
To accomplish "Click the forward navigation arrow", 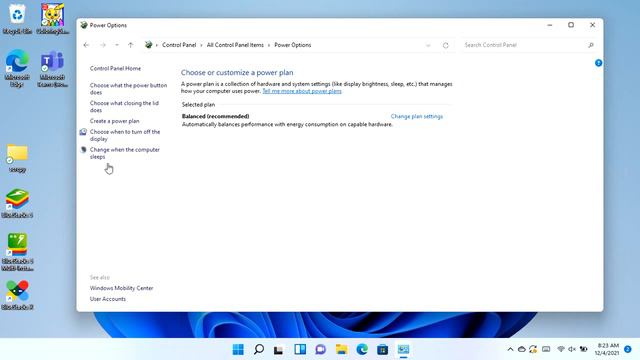I will (103, 45).
